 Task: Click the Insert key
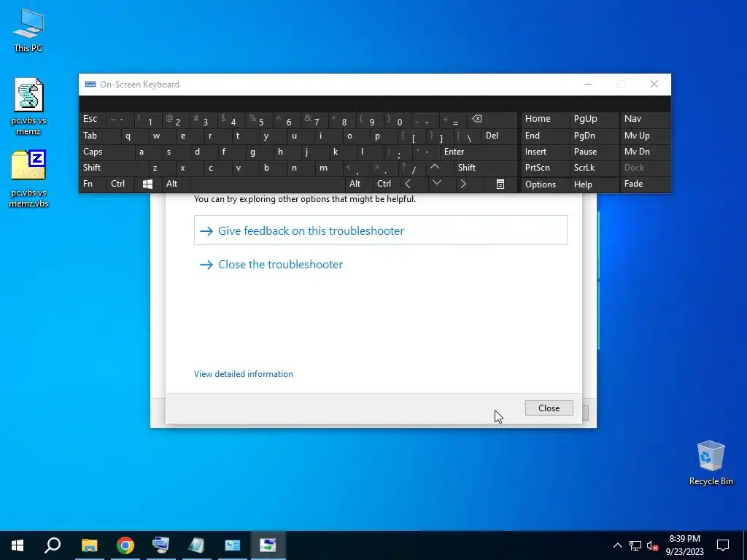point(544,152)
